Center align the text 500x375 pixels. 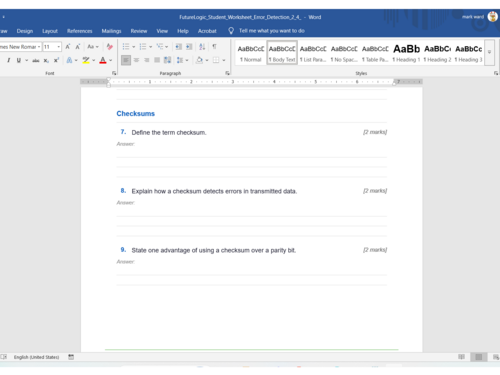pyautogui.click(x=136, y=60)
